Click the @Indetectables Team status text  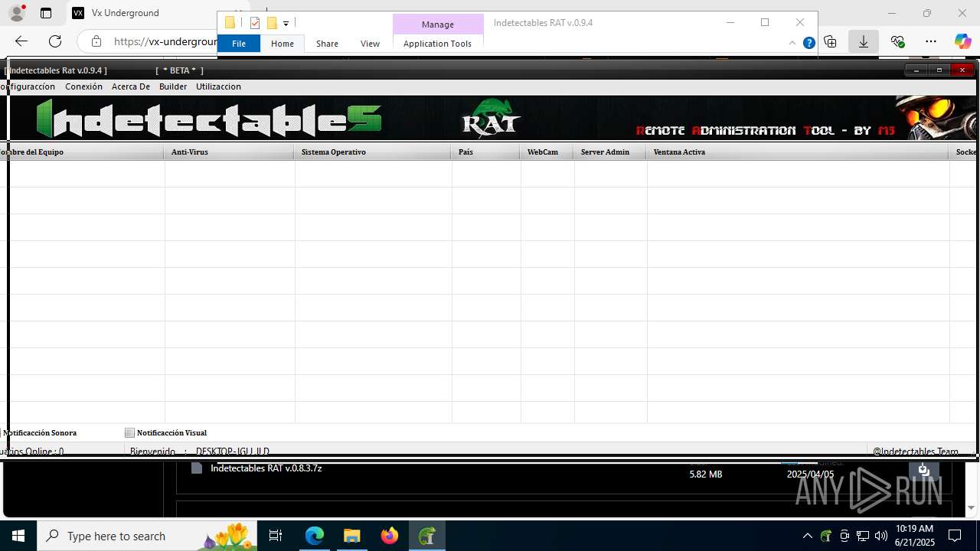coord(916,452)
